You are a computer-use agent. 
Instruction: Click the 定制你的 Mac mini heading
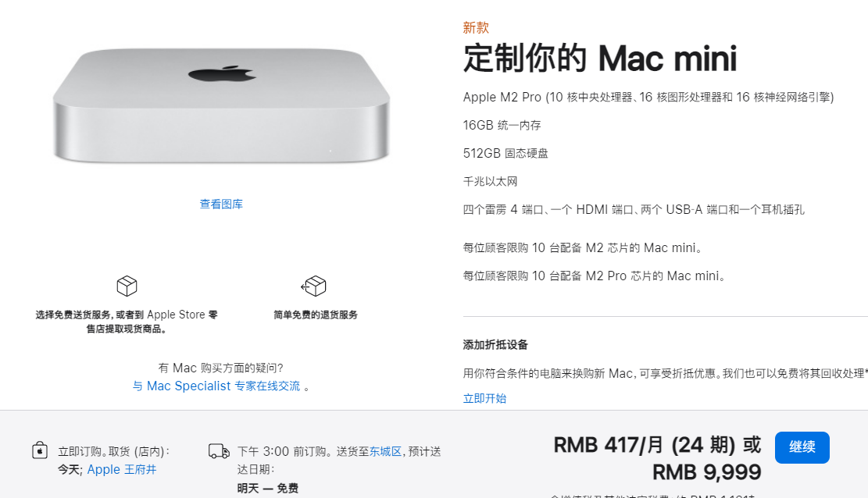tap(600, 58)
